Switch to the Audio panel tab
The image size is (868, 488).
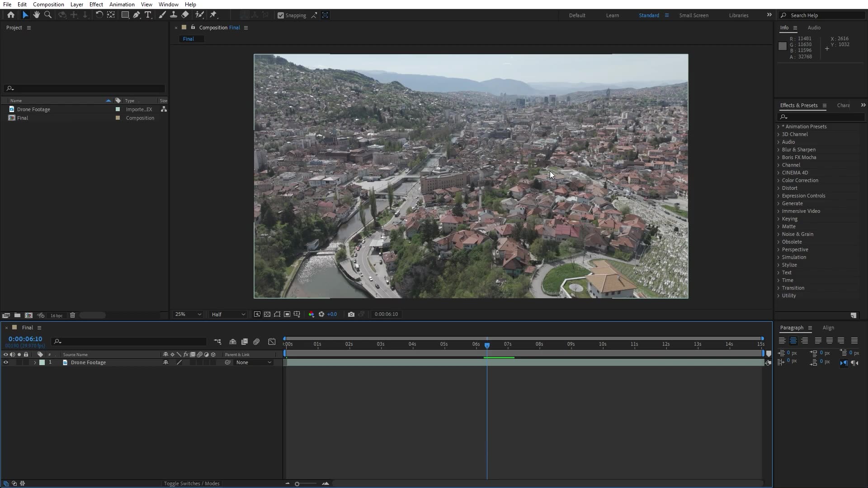pos(814,28)
